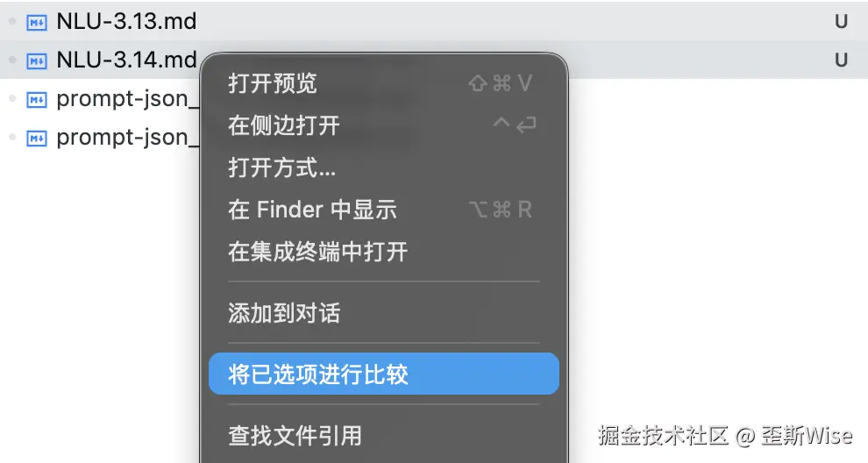Click the U status badge for NLU-3.13.md
This screenshot has width=868, height=463.
point(841,22)
